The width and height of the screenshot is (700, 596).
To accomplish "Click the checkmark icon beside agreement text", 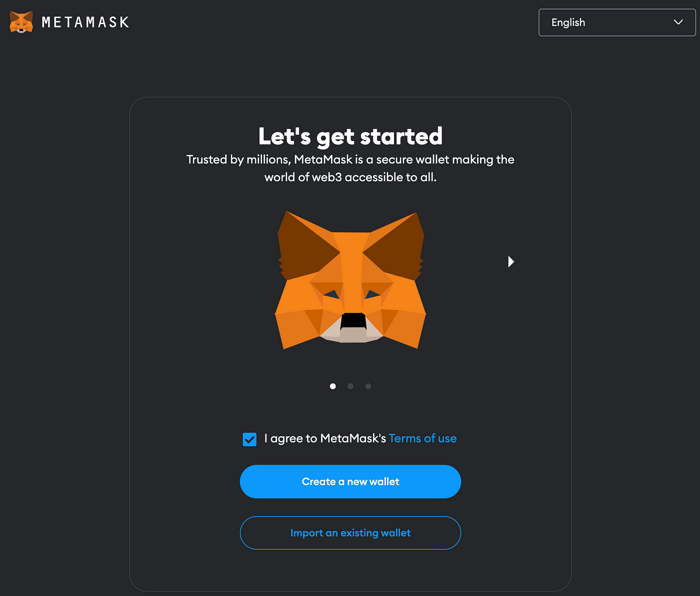I will click(249, 439).
